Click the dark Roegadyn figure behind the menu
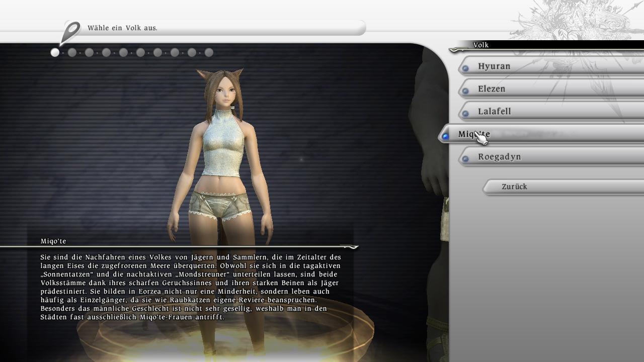Image resolution: width=644 pixels, height=362 pixels. 430,126
